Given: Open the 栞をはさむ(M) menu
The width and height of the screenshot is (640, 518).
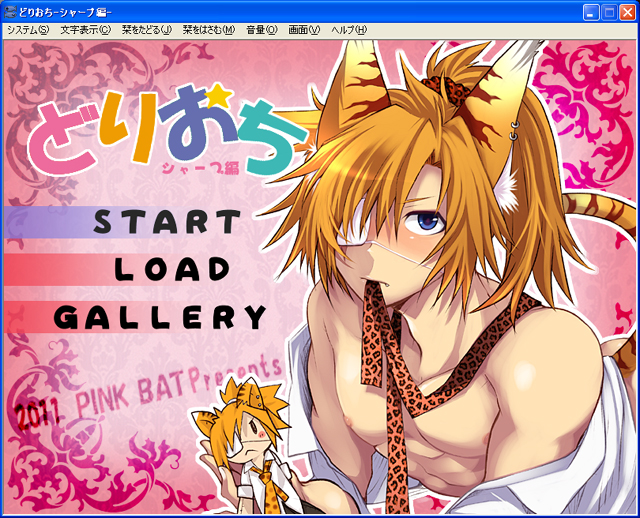Looking at the screenshot, I should click(x=209, y=30).
